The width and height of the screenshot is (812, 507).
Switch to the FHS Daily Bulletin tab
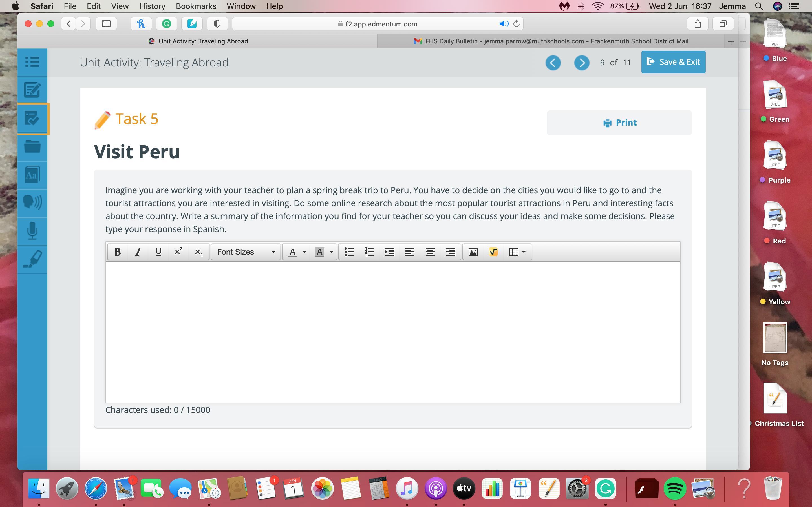point(551,41)
